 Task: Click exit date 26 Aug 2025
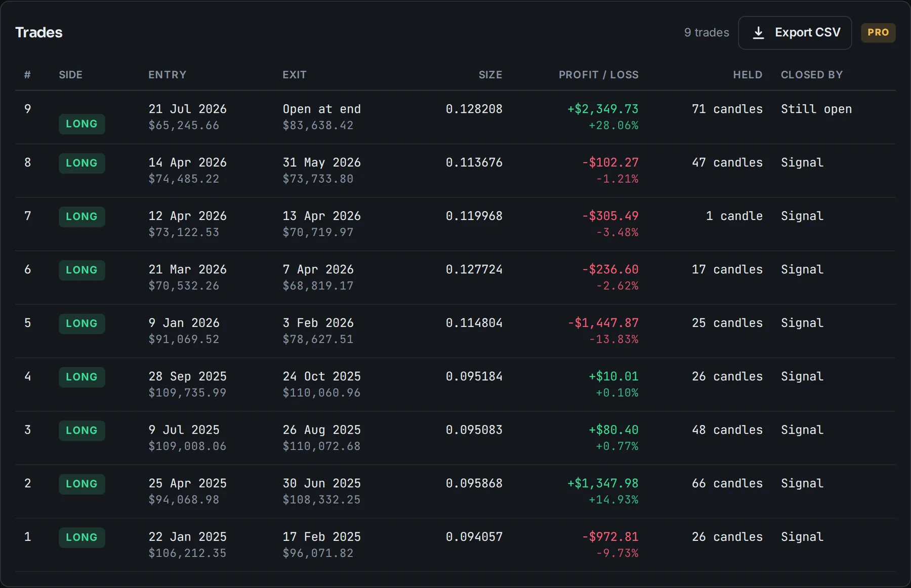[321, 430]
